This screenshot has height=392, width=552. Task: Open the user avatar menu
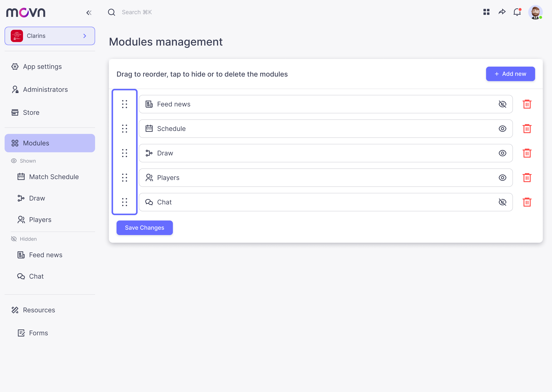[535, 12]
